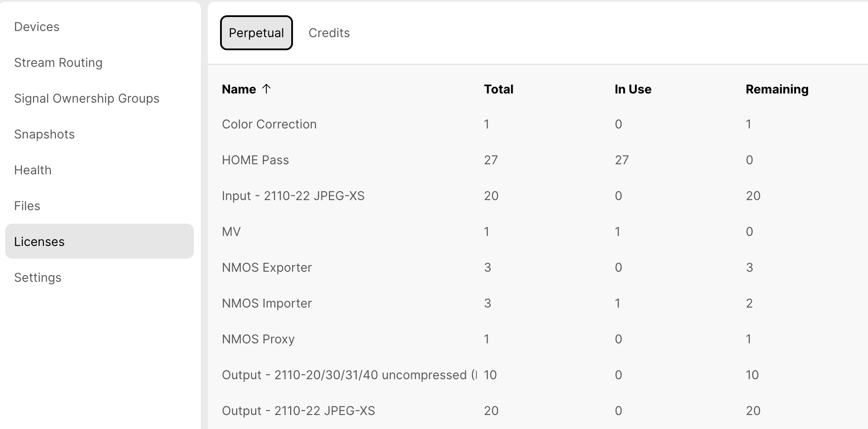The height and width of the screenshot is (429, 868).
Task: Sort table by In Use column
Action: tap(633, 89)
